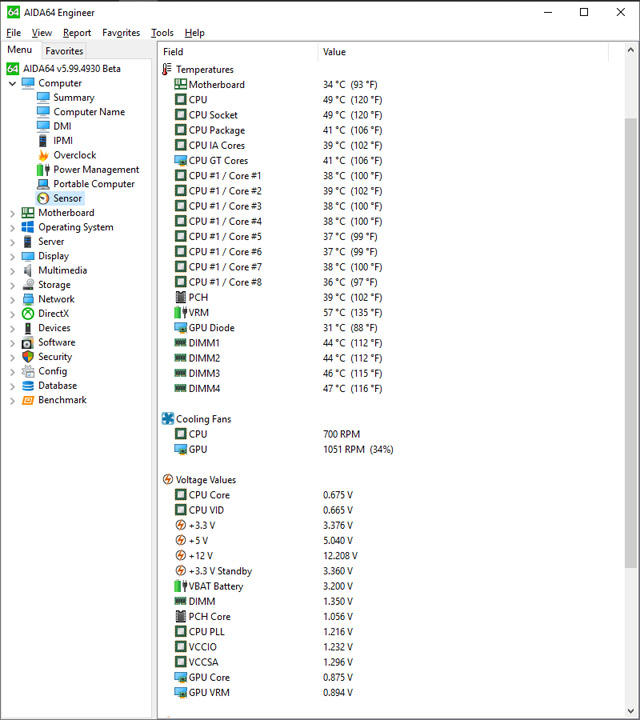Viewport: 640px width, 720px height.
Task: Open the File menu
Action: [14, 33]
